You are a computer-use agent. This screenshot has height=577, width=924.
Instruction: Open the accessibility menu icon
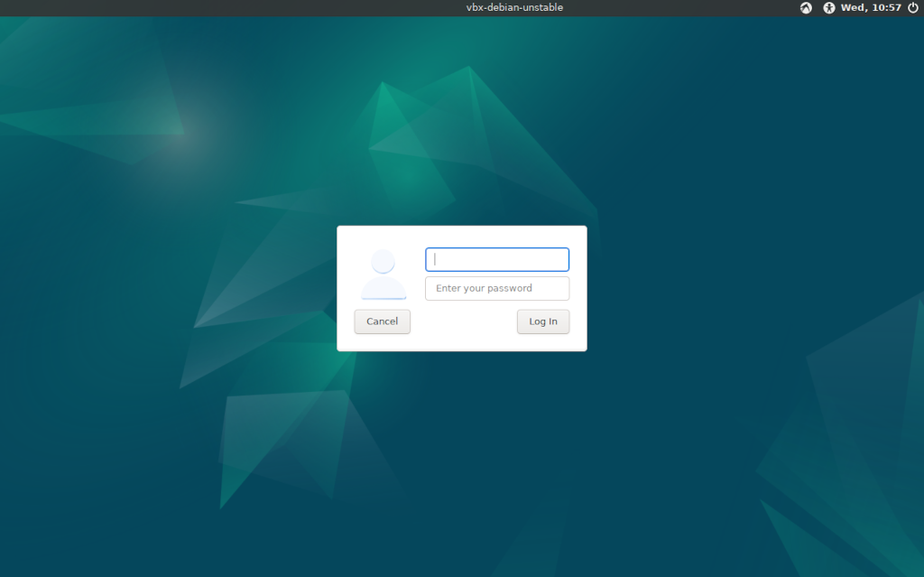pyautogui.click(x=829, y=7)
